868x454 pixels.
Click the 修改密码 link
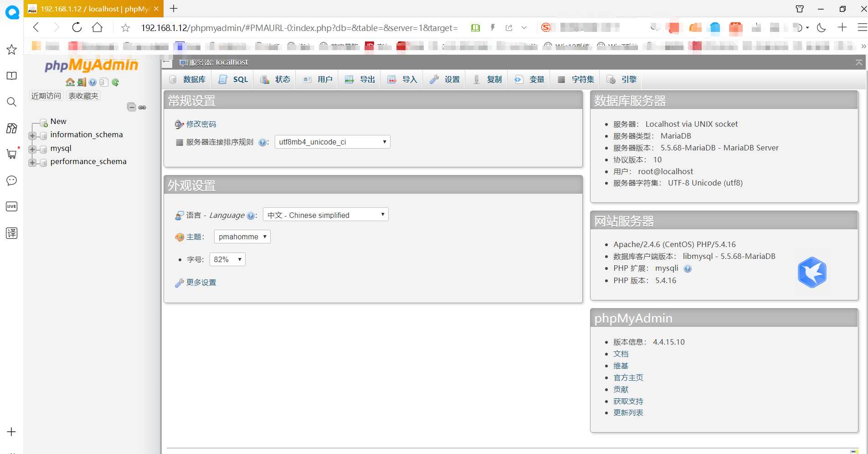tap(201, 124)
